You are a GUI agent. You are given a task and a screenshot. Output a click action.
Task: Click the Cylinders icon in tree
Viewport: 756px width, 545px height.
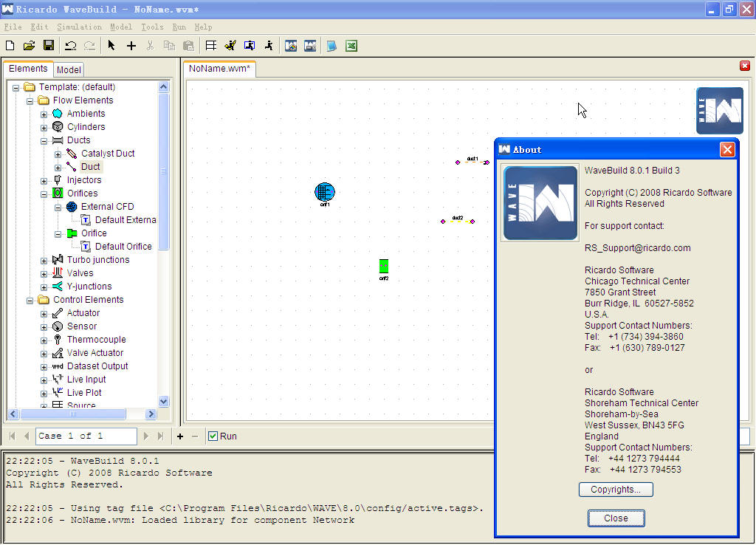[58, 127]
